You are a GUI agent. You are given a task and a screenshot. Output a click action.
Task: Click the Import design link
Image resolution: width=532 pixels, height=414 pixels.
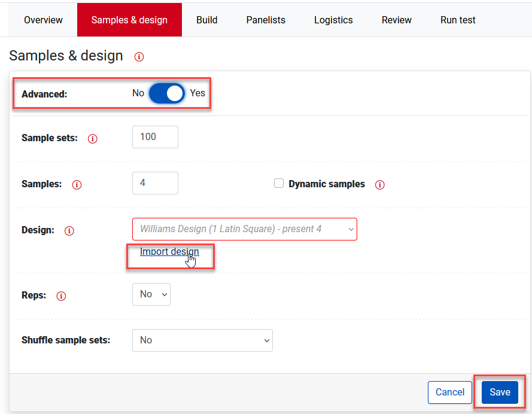pyautogui.click(x=169, y=252)
